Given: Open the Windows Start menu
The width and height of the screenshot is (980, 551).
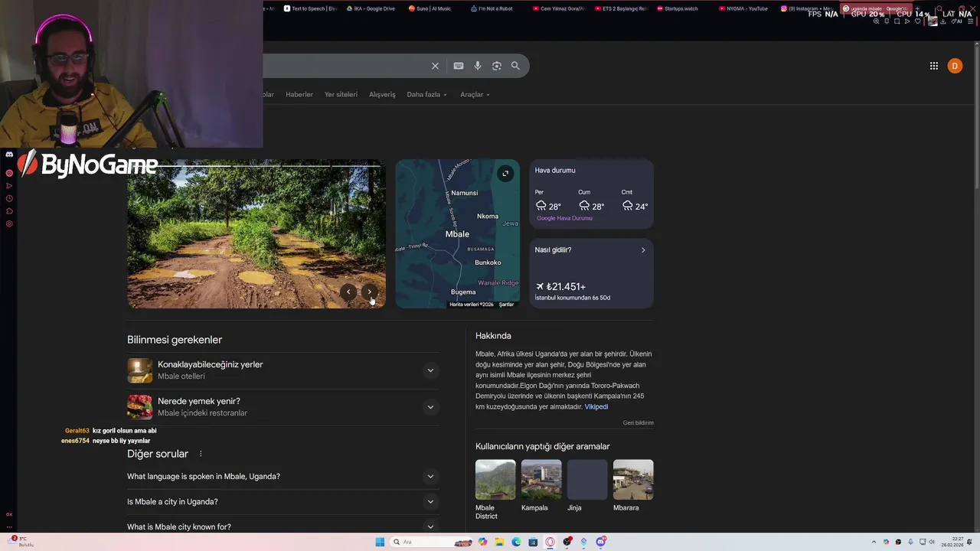Looking at the screenshot, I should point(380,542).
